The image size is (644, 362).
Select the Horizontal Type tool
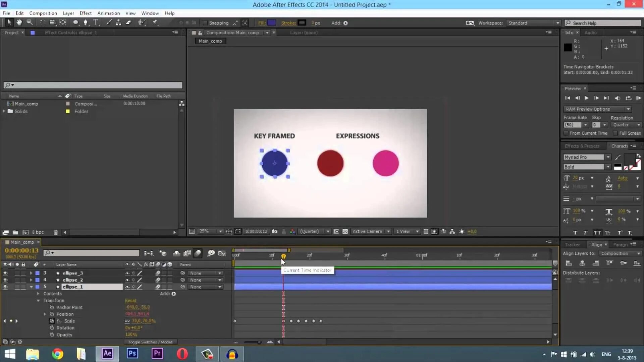coord(96,22)
